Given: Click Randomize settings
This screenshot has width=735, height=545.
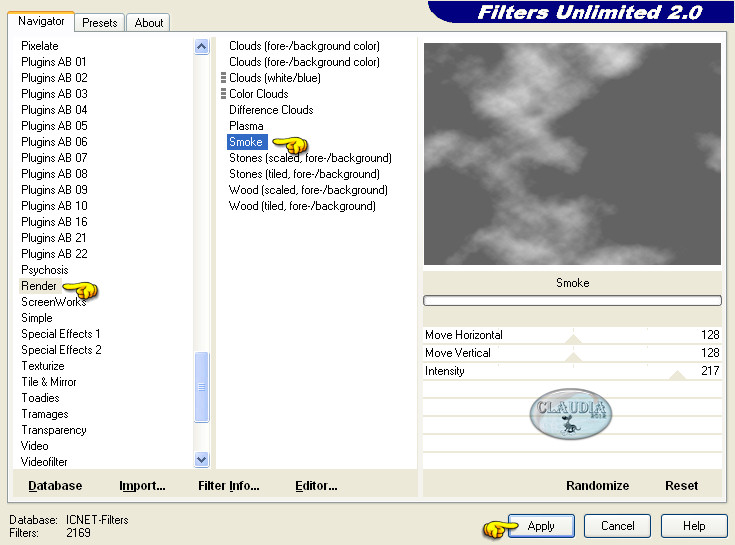Looking at the screenshot, I should pos(597,485).
